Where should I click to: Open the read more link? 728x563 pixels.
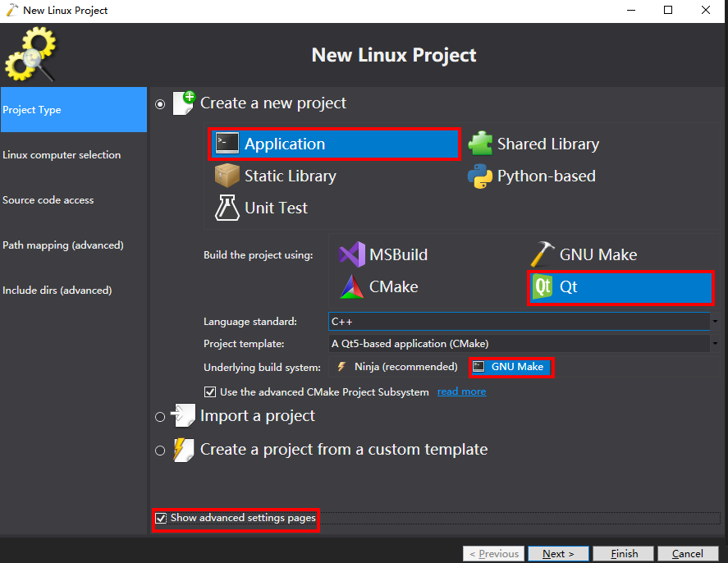coord(461,392)
